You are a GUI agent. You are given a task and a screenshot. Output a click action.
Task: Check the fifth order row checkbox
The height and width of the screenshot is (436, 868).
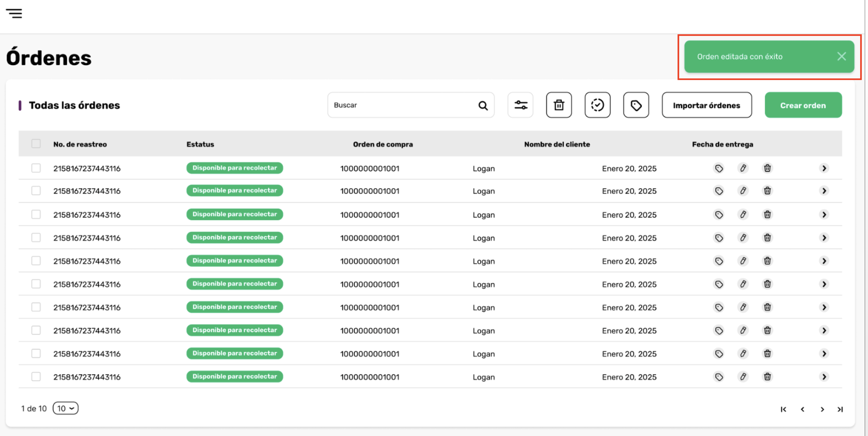(36, 261)
